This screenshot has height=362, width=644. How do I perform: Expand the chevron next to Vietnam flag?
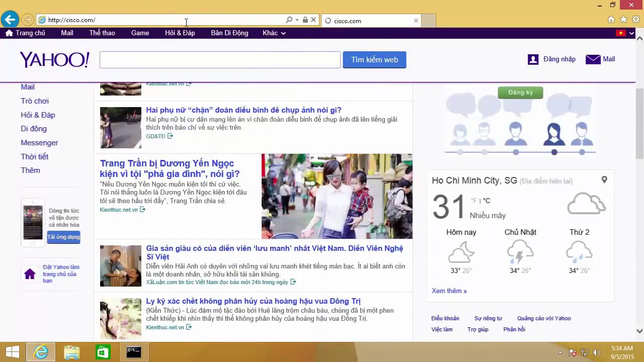point(631,33)
